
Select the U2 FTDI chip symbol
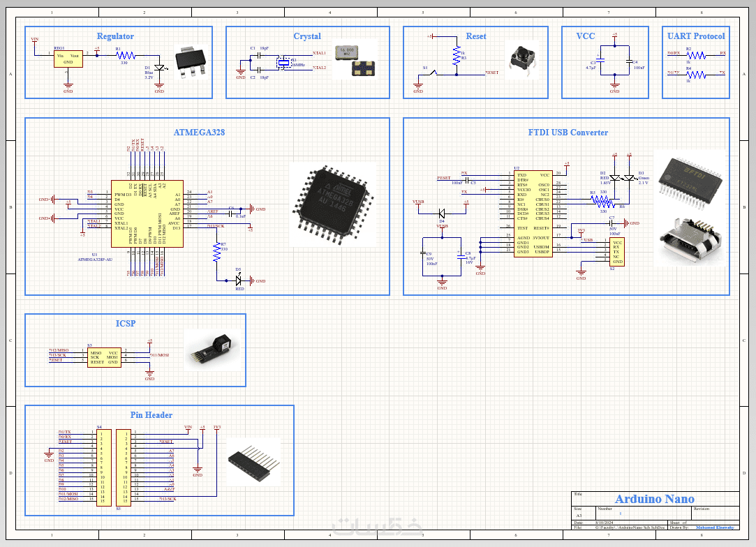coord(533,213)
